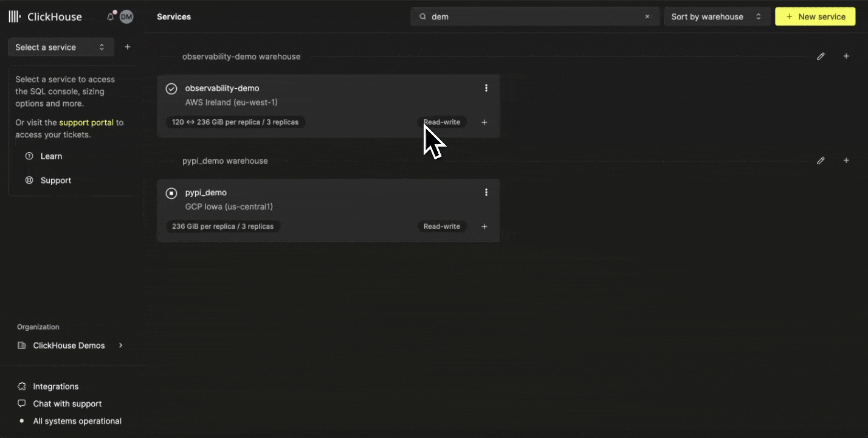
Task: Open the Select a service dropdown
Action: (60, 47)
